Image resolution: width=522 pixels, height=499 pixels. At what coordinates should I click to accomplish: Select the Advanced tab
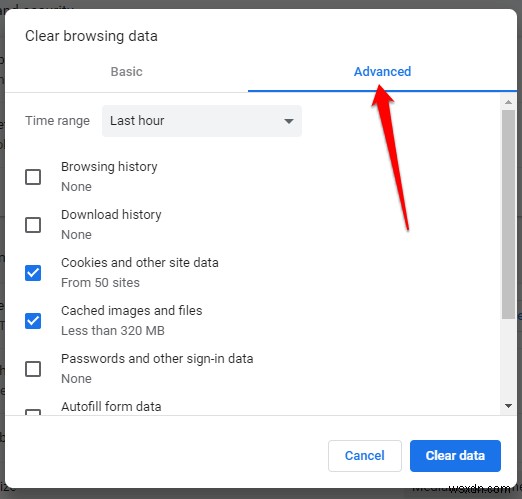tap(382, 72)
